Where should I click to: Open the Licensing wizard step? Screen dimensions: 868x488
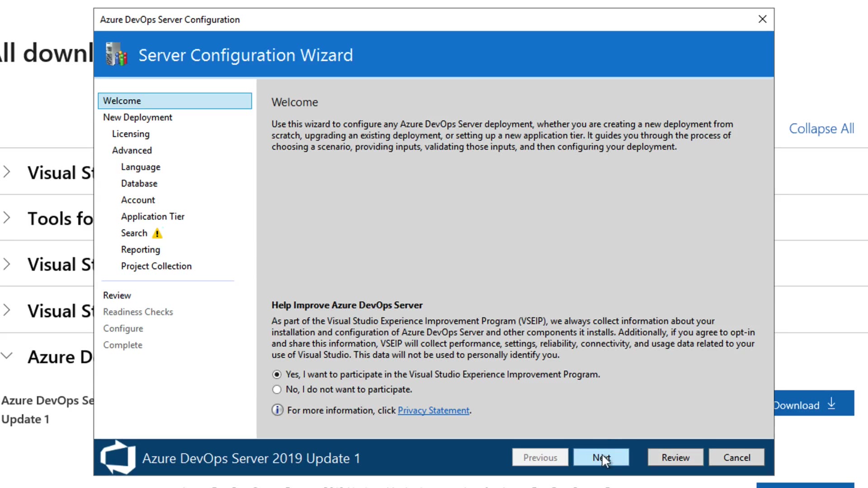coord(131,134)
